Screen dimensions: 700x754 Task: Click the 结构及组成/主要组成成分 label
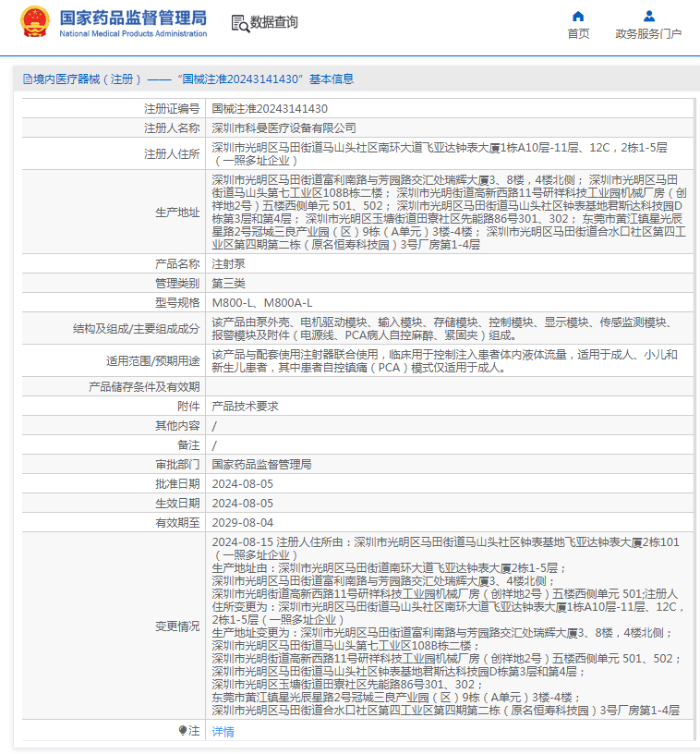[136, 328]
